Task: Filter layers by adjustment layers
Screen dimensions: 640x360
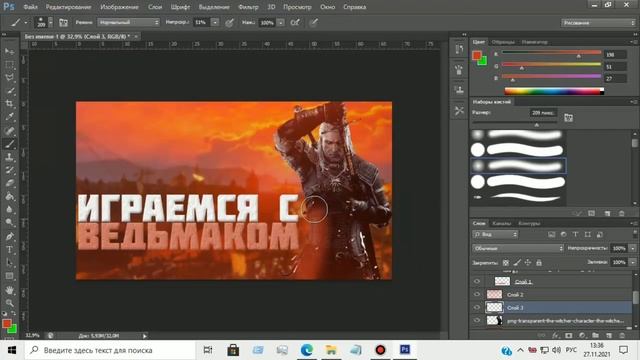Action: point(563,235)
